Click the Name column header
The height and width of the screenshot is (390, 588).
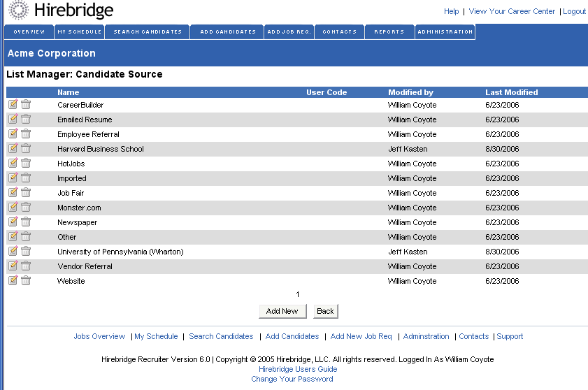[69, 92]
